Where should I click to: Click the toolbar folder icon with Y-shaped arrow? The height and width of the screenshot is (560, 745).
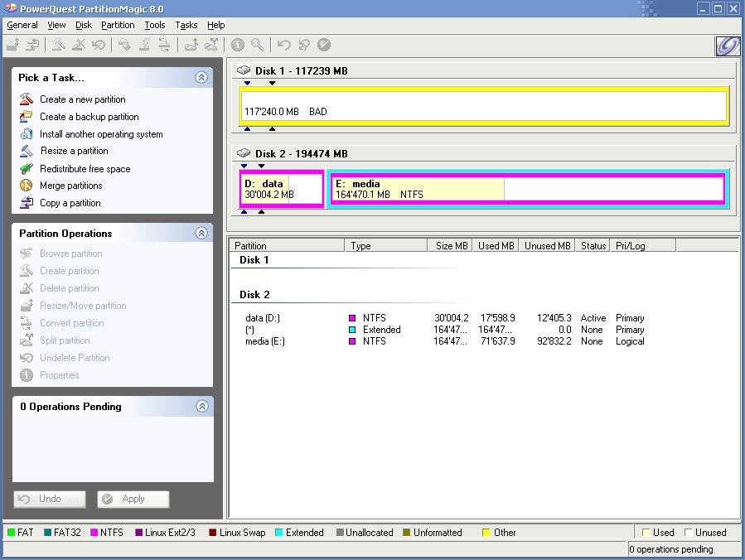pos(211,45)
